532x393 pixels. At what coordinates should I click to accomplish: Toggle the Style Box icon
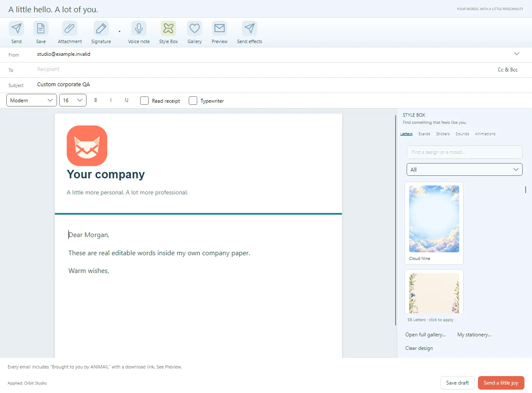(x=168, y=28)
